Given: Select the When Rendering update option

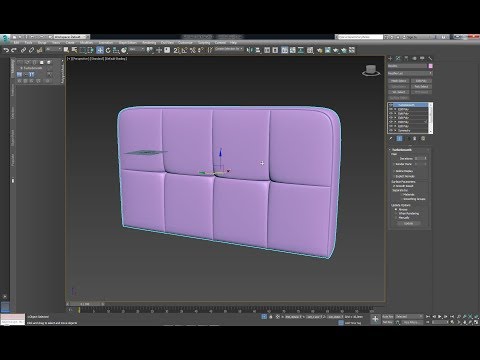Looking at the screenshot, I should pos(396,213).
